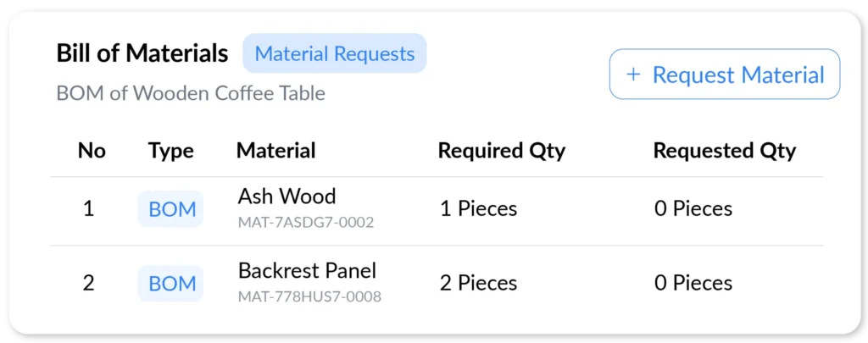Click the BOM of Wooden Coffee Table subtitle

191,93
